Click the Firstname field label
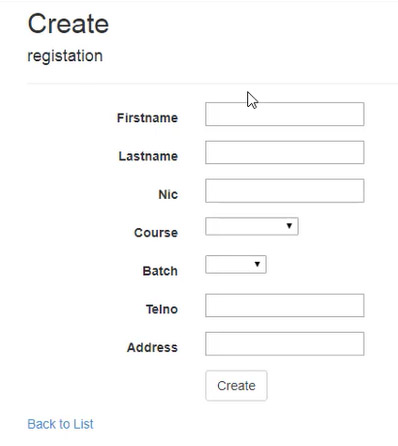Screen dimensions: 398x446 pyautogui.click(x=147, y=118)
